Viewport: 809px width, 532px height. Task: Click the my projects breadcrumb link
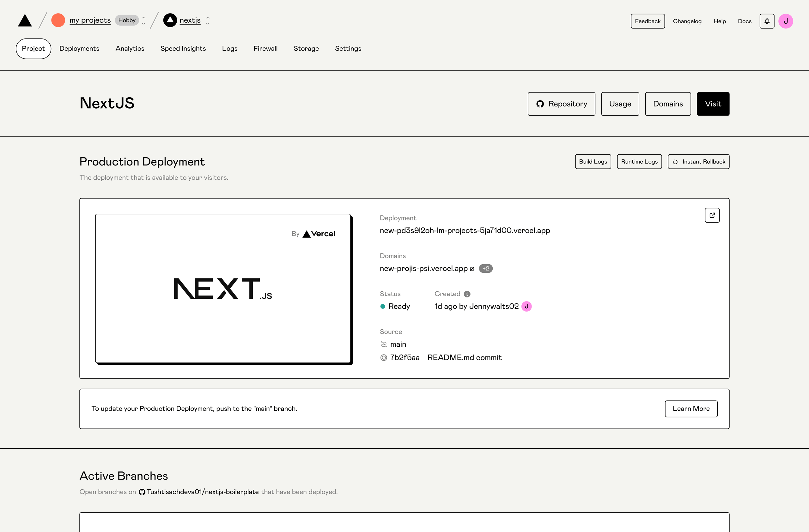(90, 21)
